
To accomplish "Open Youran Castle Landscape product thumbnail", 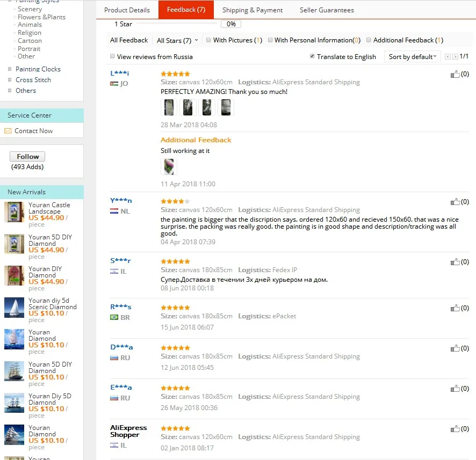I will (x=14, y=212).
